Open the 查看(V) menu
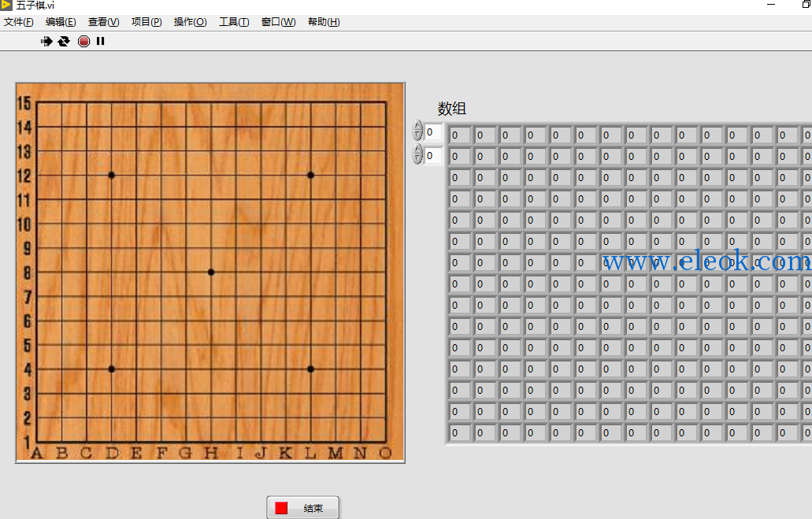The image size is (812, 519). pyautogui.click(x=104, y=22)
